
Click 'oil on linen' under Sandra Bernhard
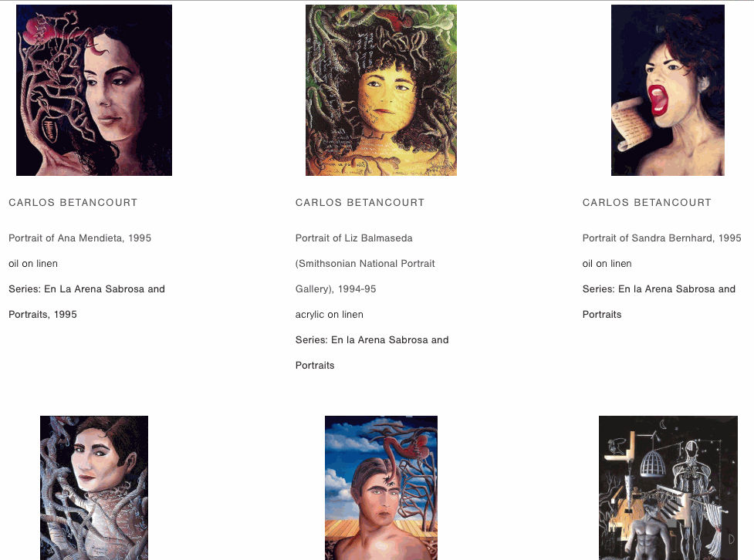607,264
